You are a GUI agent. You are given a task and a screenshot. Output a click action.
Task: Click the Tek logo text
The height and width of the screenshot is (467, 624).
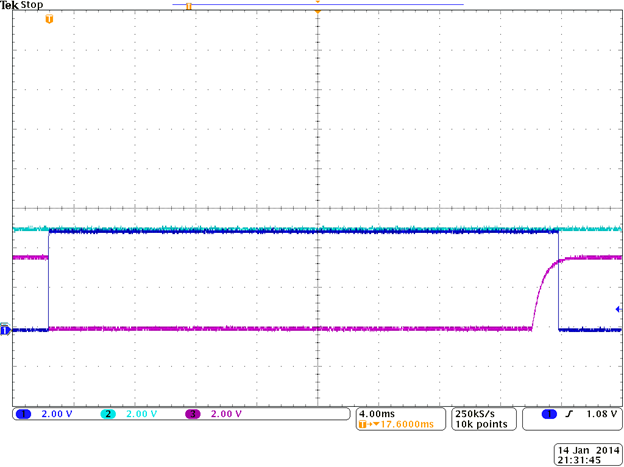9,6
